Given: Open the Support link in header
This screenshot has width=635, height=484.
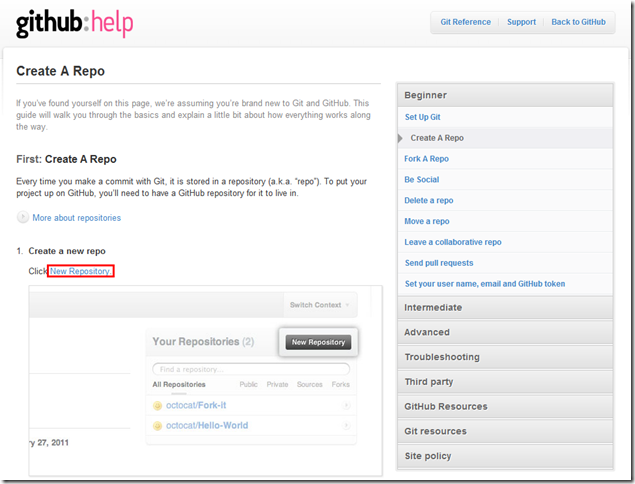Looking at the screenshot, I should point(521,22).
